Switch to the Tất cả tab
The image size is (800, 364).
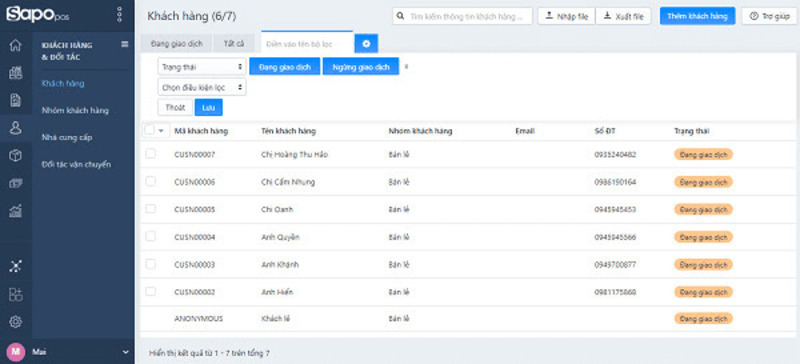234,44
